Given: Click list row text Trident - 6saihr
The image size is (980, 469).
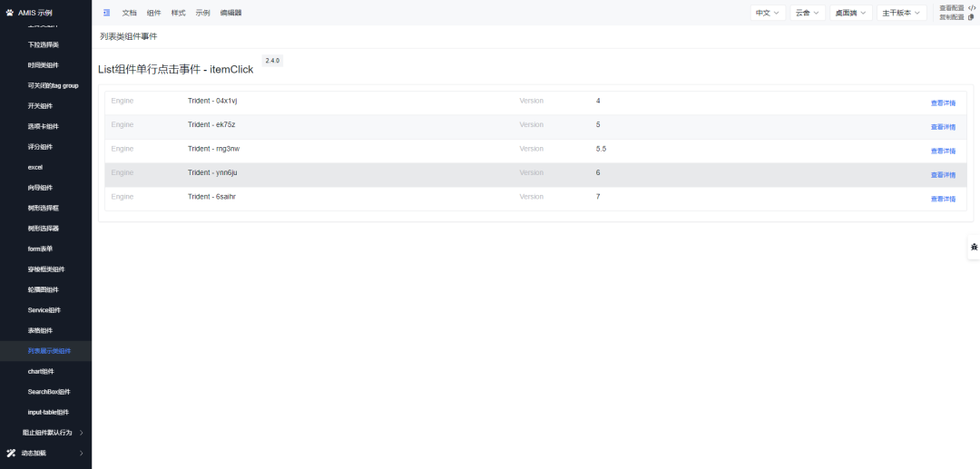Looking at the screenshot, I should [211, 197].
